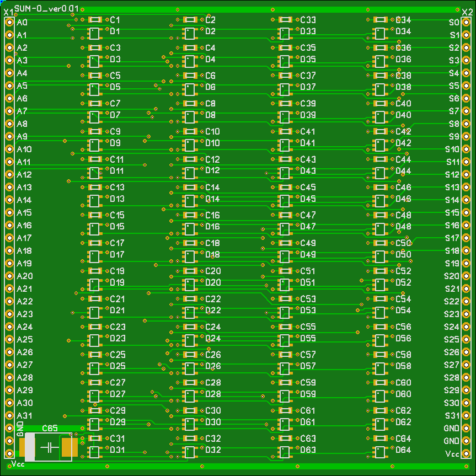Click the C44 reference label
The image size is (476, 476).
coord(403,159)
